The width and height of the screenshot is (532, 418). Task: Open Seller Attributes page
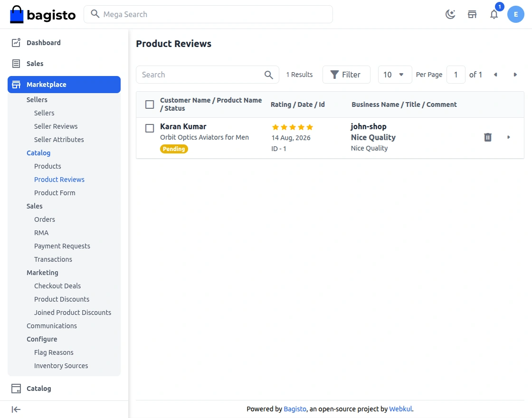pos(59,140)
